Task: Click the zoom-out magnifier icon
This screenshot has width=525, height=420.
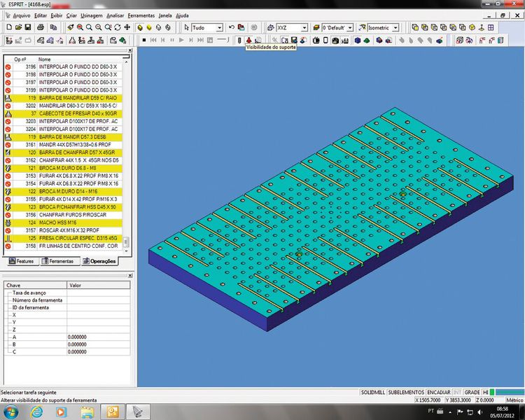Action: click(99, 27)
